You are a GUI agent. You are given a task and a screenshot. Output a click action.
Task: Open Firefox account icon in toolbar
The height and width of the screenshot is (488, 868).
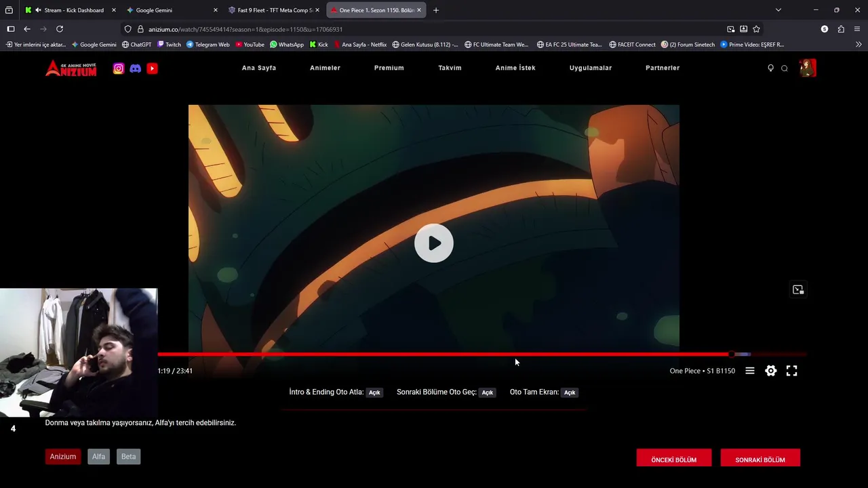(x=825, y=29)
